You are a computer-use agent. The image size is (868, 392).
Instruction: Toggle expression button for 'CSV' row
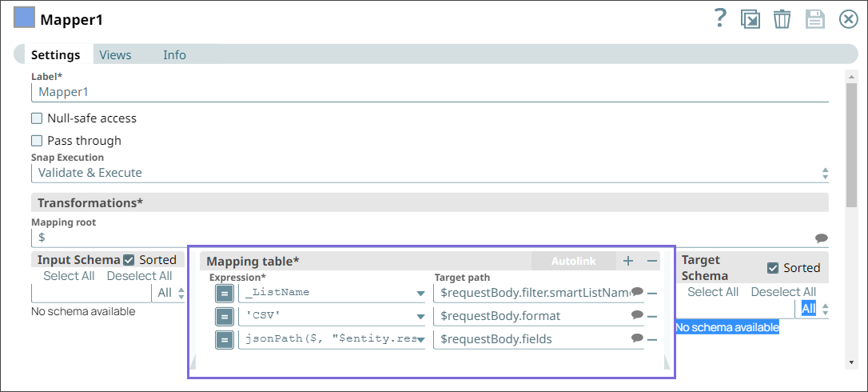[225, 316]
